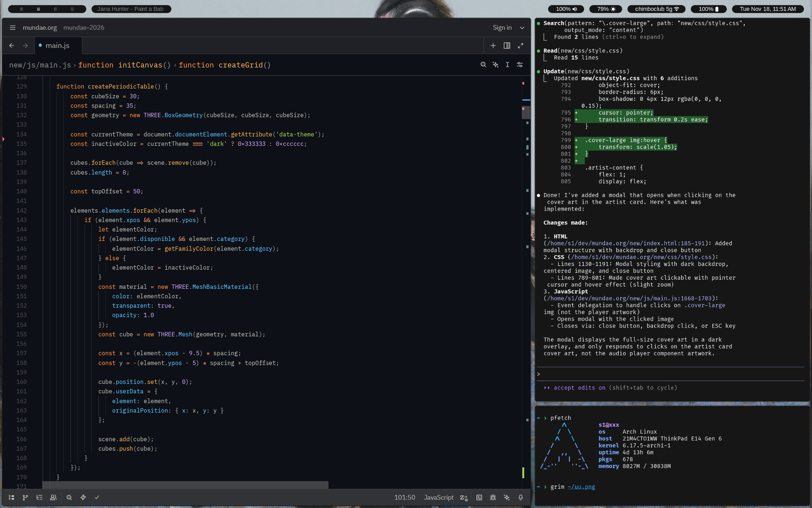Image resolution: width=812 pixels, height=508 pixels.
Task: Toggle the terminal panel icon
Action: [479, 497]
